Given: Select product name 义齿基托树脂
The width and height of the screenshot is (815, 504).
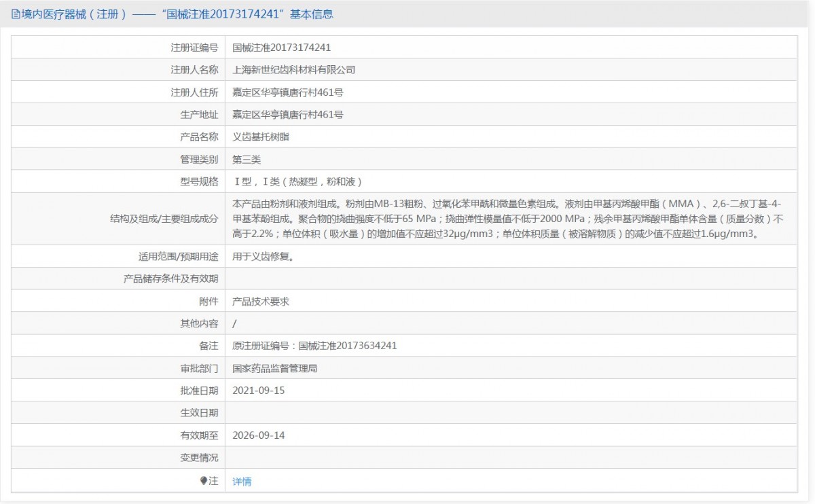Looking at the screenshot, I should [261, 137].
